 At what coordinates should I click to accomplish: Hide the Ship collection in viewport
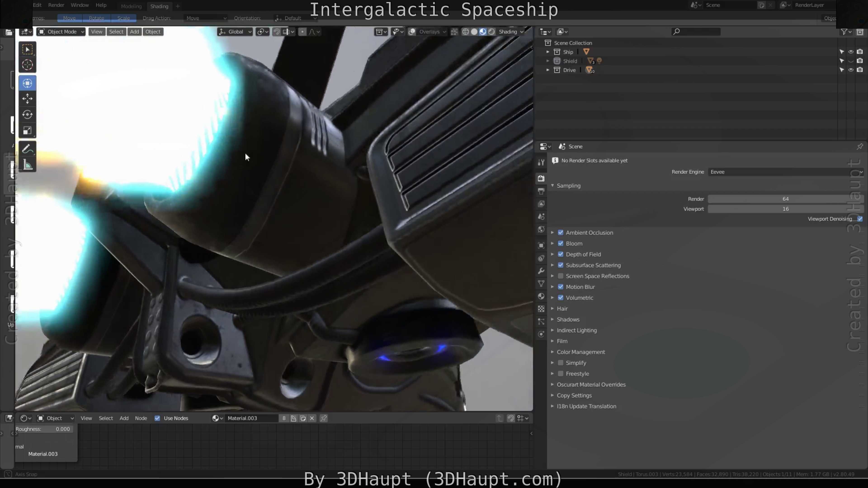coord(851,52)
